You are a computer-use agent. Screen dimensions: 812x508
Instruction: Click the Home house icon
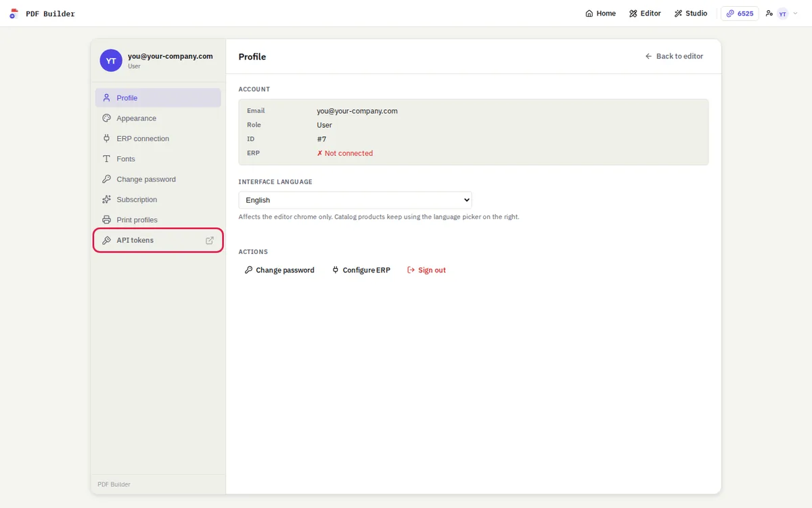(x=589, y=14)
